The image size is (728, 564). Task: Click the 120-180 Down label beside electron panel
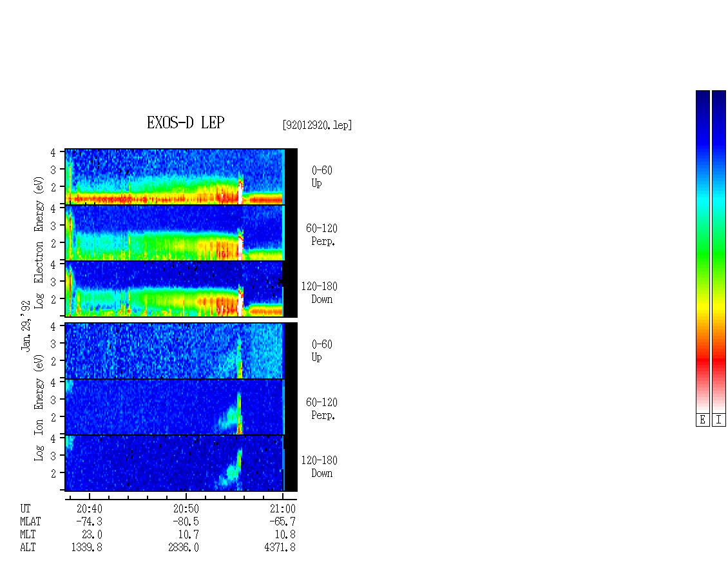pyautogui.click(x=320, y=293)
